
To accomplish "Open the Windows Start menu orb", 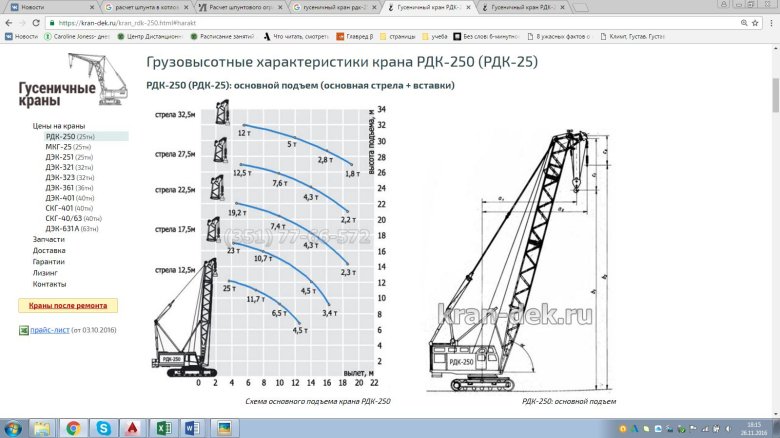I will coord(12,427).
